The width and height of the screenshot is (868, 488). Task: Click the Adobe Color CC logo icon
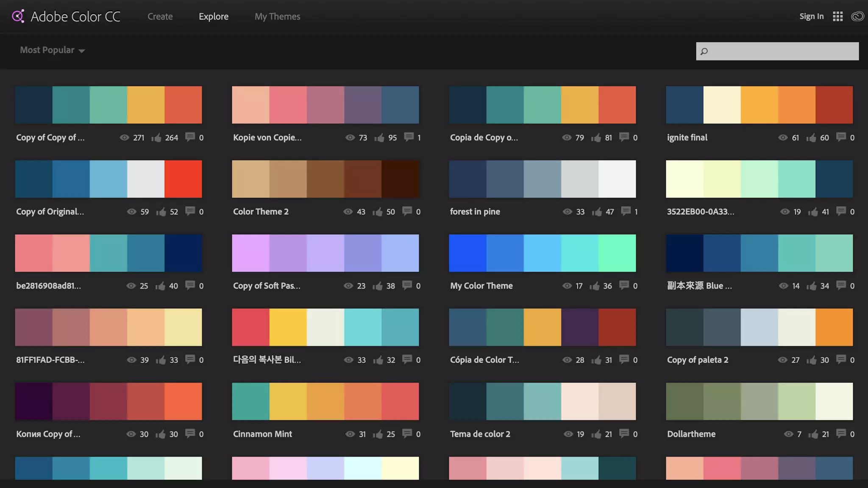coord(18,16)
